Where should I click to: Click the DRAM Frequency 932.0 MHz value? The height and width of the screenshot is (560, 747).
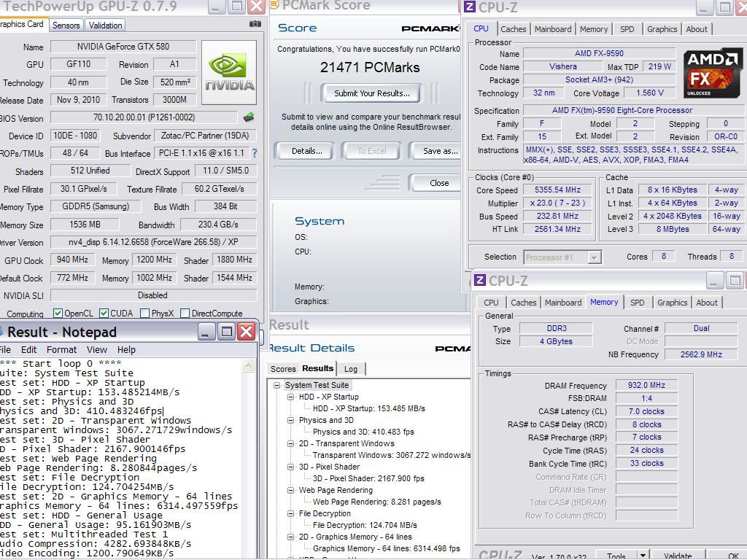646,385
